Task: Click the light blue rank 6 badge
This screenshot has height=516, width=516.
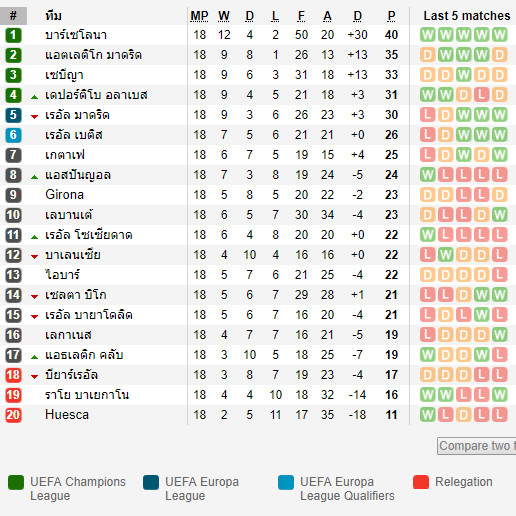Action: (13, 135)
